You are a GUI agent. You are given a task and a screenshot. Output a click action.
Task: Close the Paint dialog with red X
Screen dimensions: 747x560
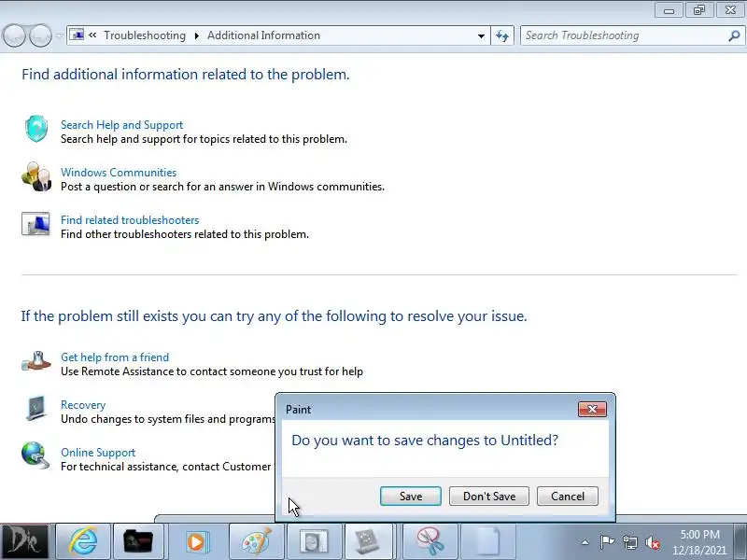click(x=592, y=409)
